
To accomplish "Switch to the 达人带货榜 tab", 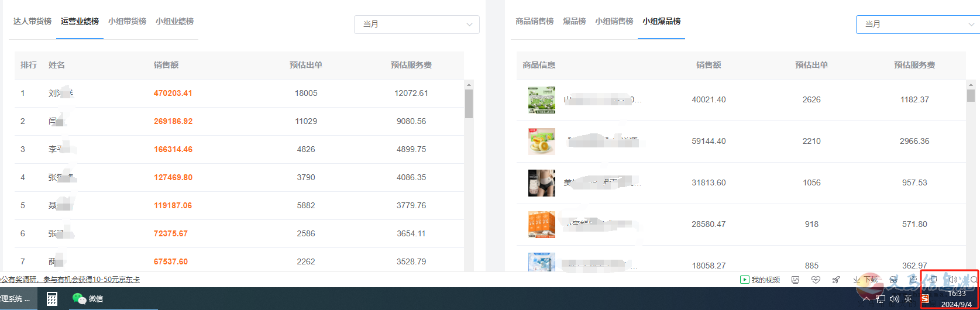I will tap(32, 21).
